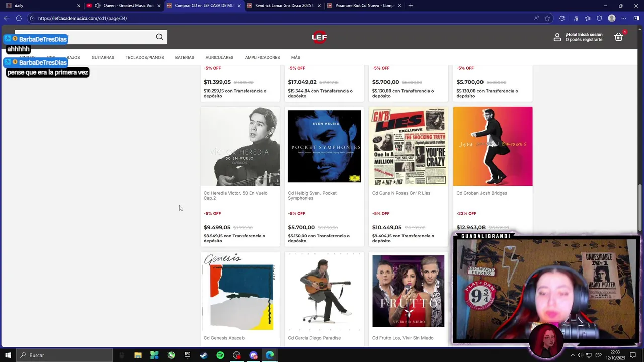Show hidden system tray icons chevron
The image size is (644, 362).
pyautogui.click(x=572, y=355)
